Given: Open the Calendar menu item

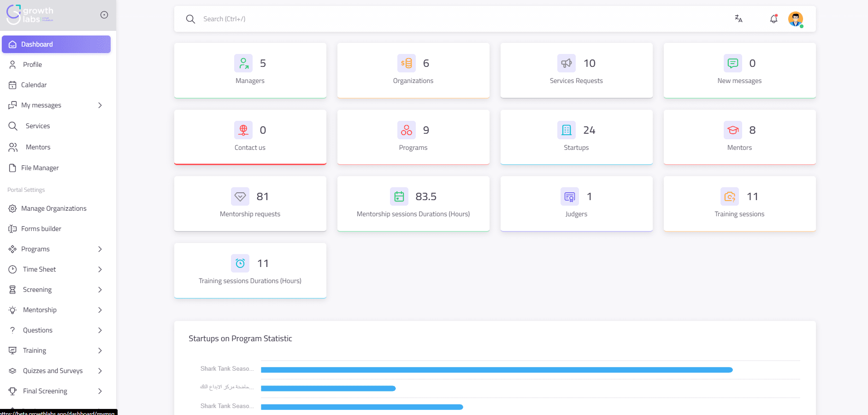Looking at the screenshot, I should point(34,85).
